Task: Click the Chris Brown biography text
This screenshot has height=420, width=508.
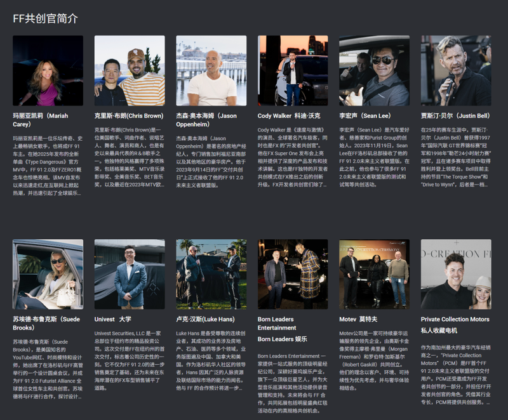Action: click(130, 157)
